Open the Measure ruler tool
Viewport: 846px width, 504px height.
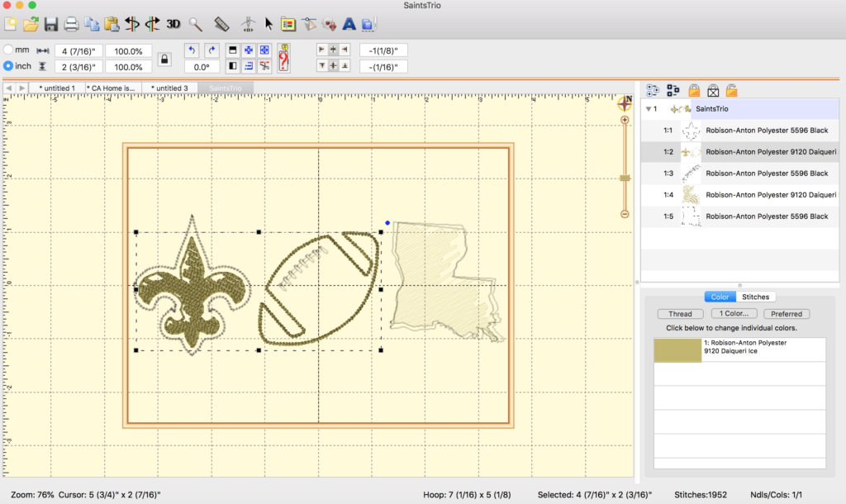pos(221,24)
